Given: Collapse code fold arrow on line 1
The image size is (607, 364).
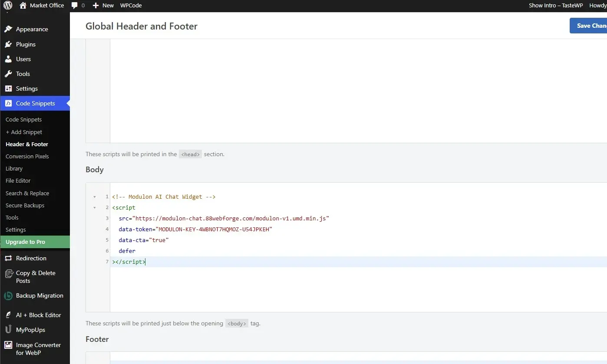Looking at the screenshot, I should [95, 197].
